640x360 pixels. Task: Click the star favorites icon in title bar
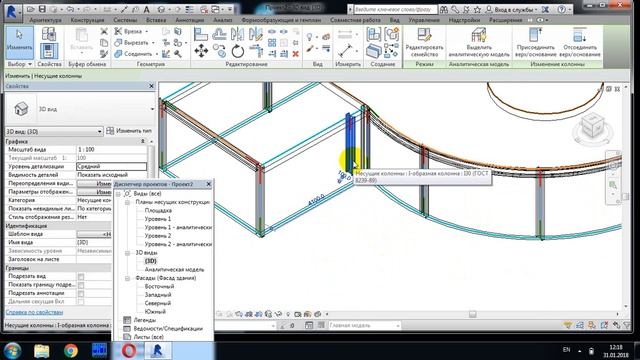(477, 9)
